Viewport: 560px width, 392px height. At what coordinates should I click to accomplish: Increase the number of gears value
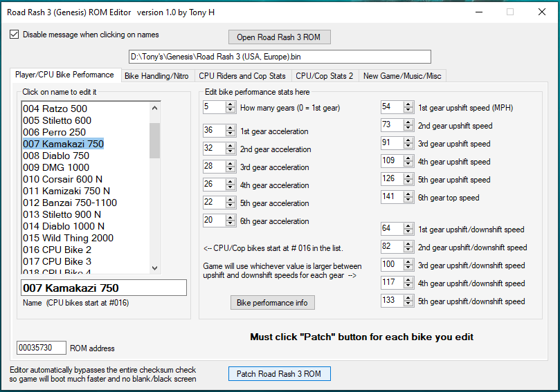(231, 104)
